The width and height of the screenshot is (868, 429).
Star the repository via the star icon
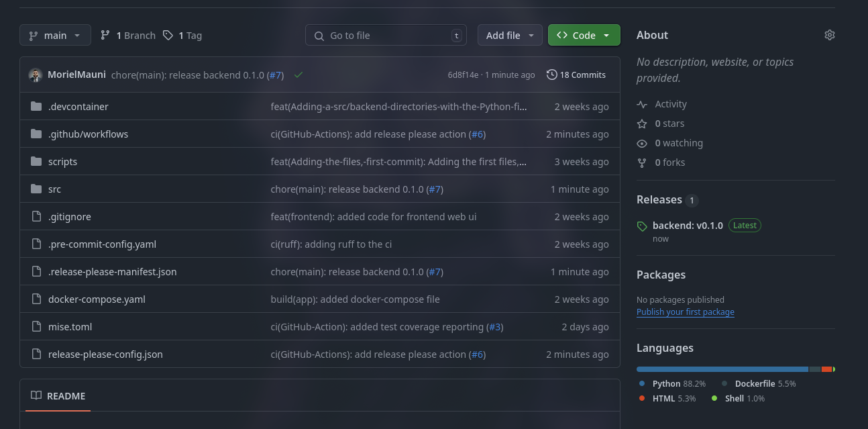(642, 124)
